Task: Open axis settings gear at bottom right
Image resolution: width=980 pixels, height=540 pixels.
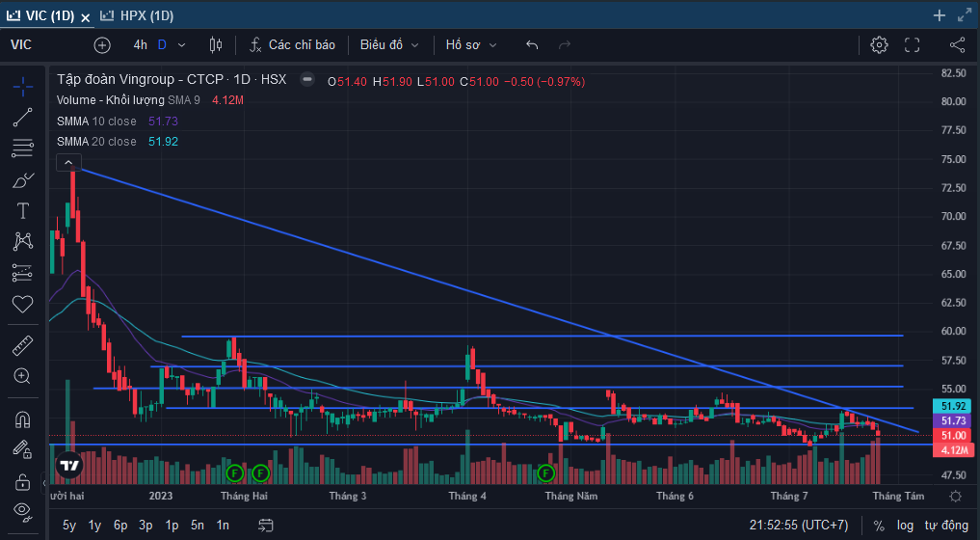Action: [x=955, y=497]
